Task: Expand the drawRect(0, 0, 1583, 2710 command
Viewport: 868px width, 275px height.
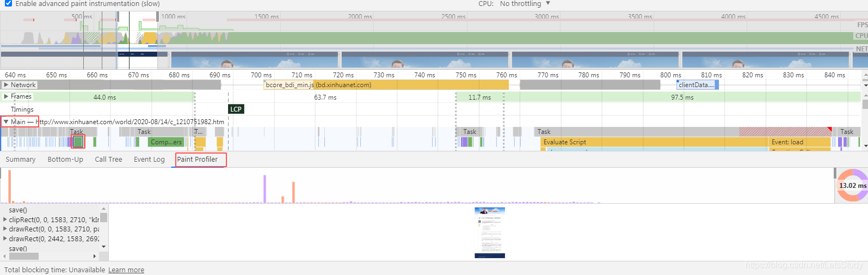Action: 5,229
